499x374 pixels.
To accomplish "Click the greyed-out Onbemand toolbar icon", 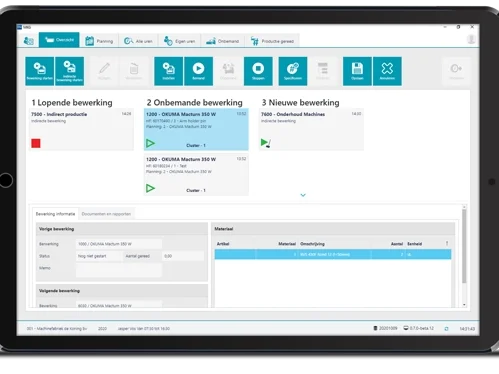I will [x=228, y=71].
